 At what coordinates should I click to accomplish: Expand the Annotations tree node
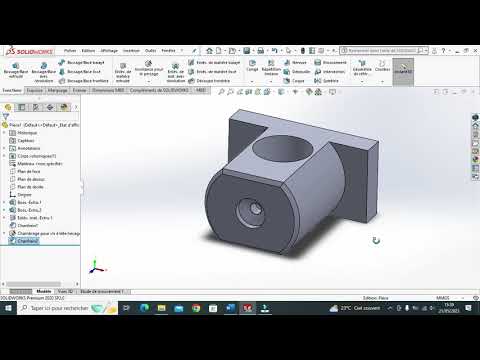(x=4, y=148)
